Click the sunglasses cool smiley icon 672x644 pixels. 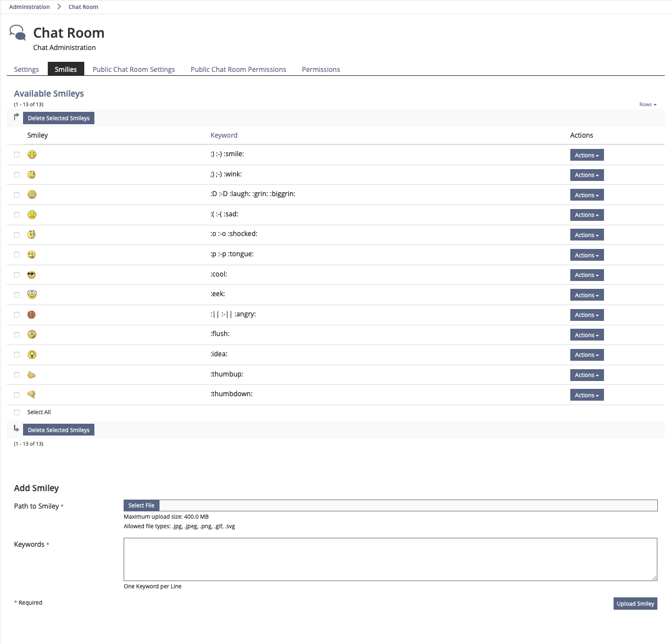click(x=32, y=275)
